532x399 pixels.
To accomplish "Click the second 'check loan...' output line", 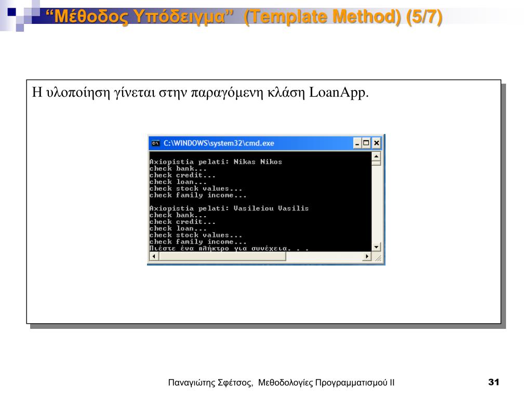I will (178, 229).
